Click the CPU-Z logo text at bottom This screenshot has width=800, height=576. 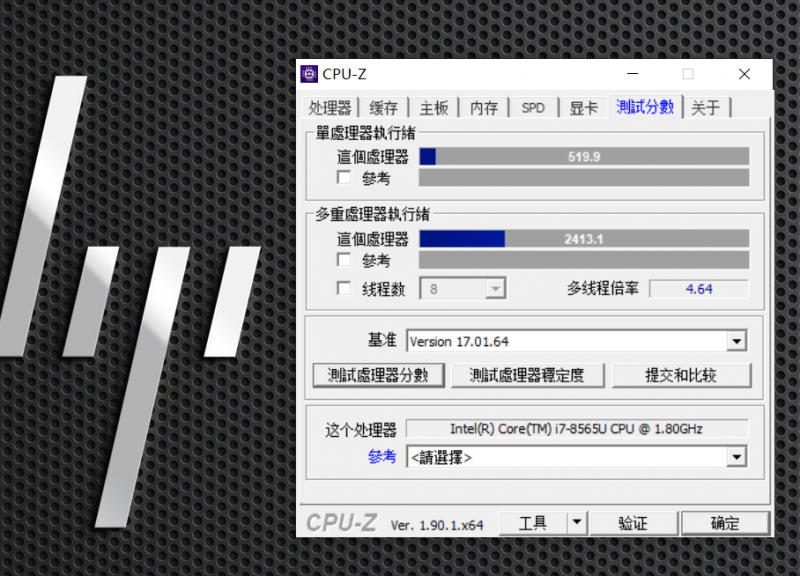tap(341, 523)
